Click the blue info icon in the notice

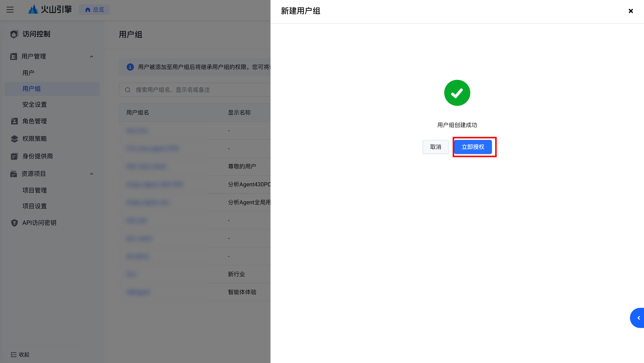pos(130,67)
